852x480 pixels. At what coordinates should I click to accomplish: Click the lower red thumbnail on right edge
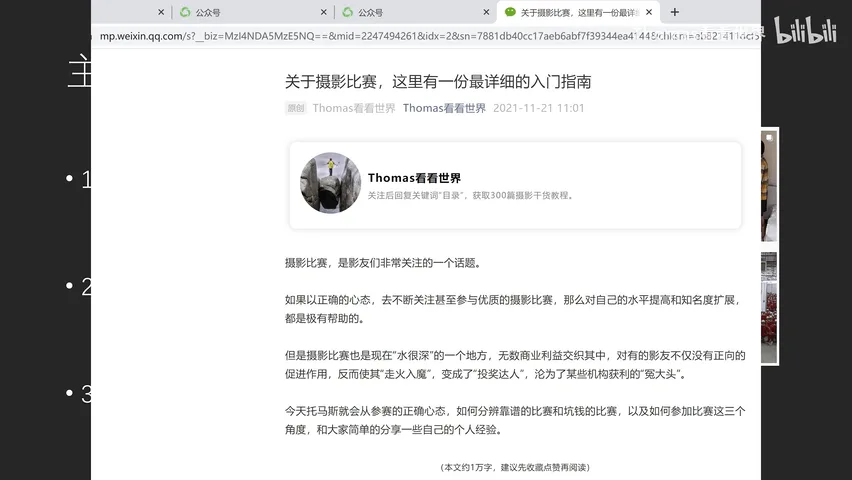coord(769,307)
